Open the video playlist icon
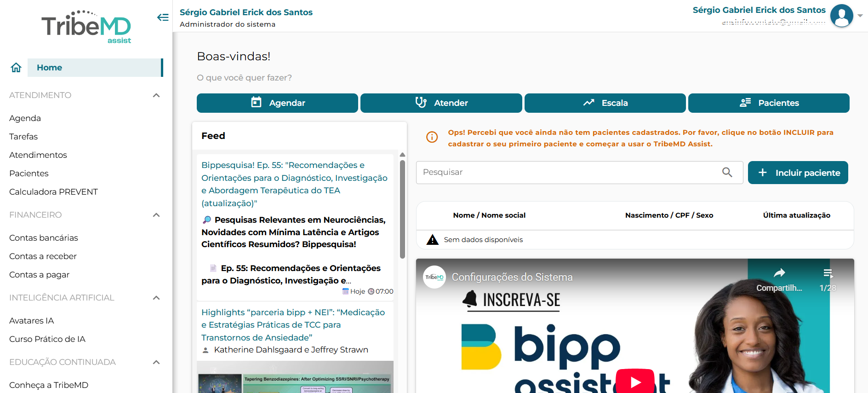 pyautogui.click(x=828, y=273)
